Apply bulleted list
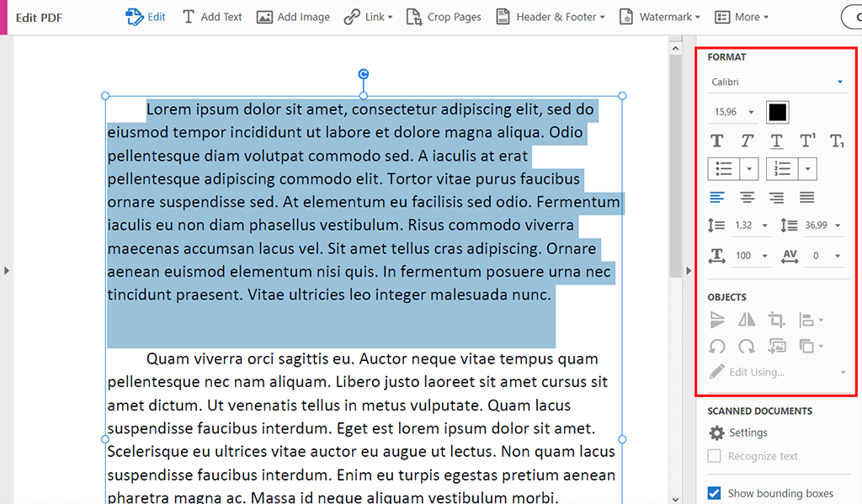Screen dimensions: 862x504 [724, 169]
